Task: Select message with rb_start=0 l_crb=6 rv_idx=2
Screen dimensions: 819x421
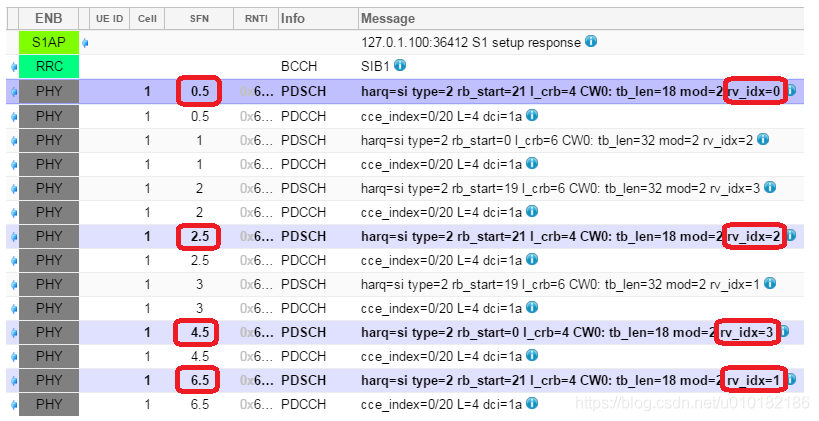Action: 557,140
